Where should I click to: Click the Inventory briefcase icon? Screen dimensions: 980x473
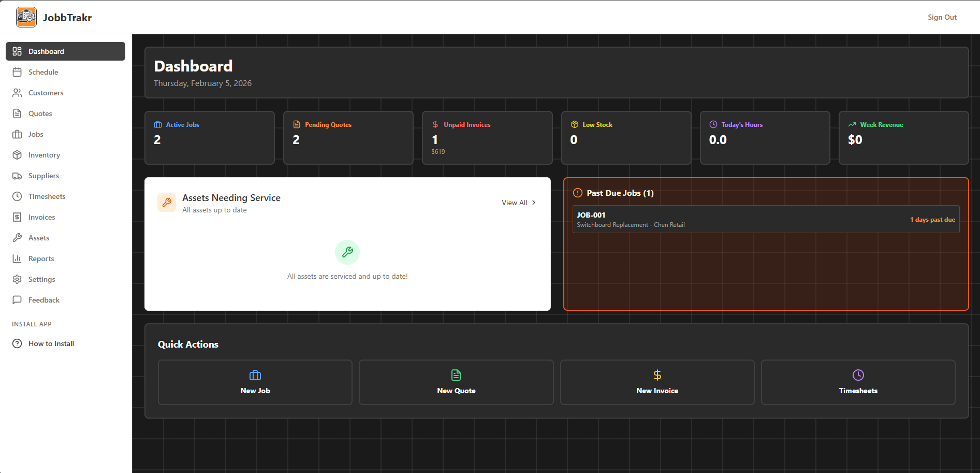coord(17,155)
